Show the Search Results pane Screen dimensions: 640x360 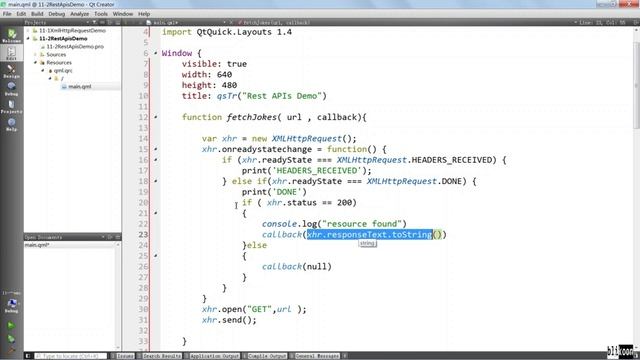159,356
